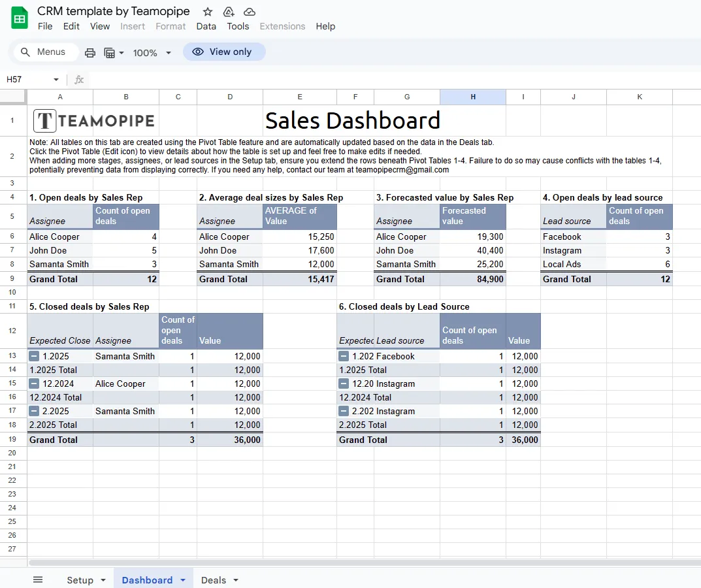701x588 pixels.
Task: Collapse the 1.2025 group in table 5
Action: [34, 356]
